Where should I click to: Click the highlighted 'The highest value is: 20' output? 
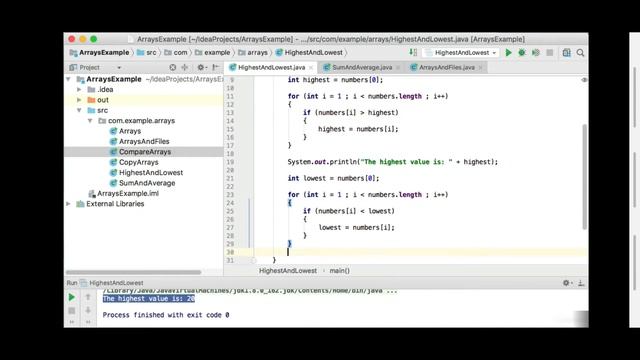click(149, 299)
